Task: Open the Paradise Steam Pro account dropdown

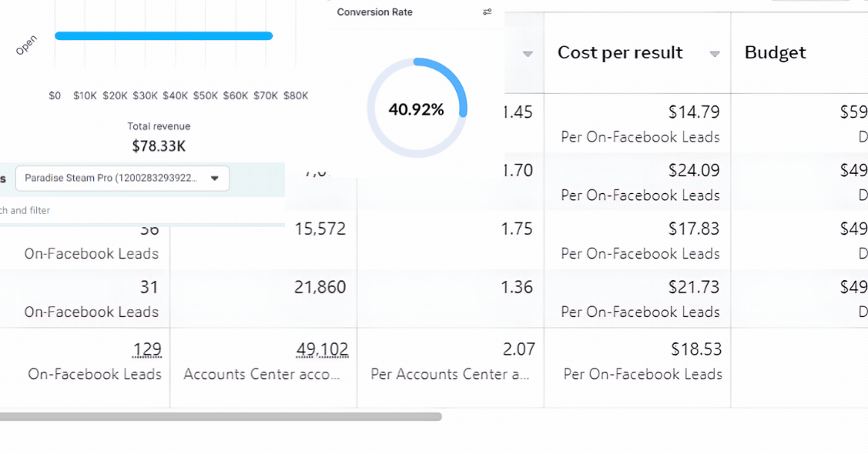Action: pyautogui.click(x=122, y=178)
